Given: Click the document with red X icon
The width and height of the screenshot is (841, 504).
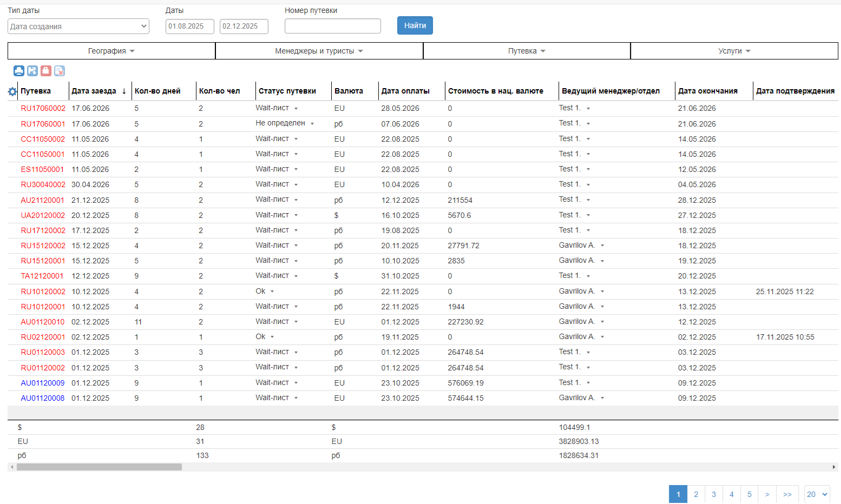Looking at the screenshot, I should (x=60, y=71).
